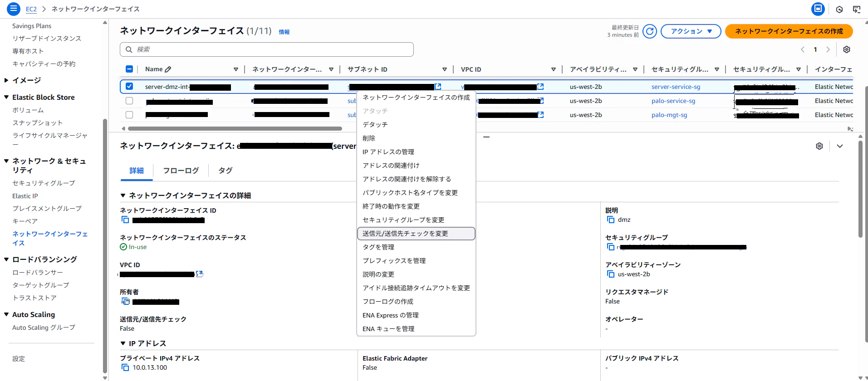
Task: Open the server-service-sg security group link
Action: click(x=676, y=87)
